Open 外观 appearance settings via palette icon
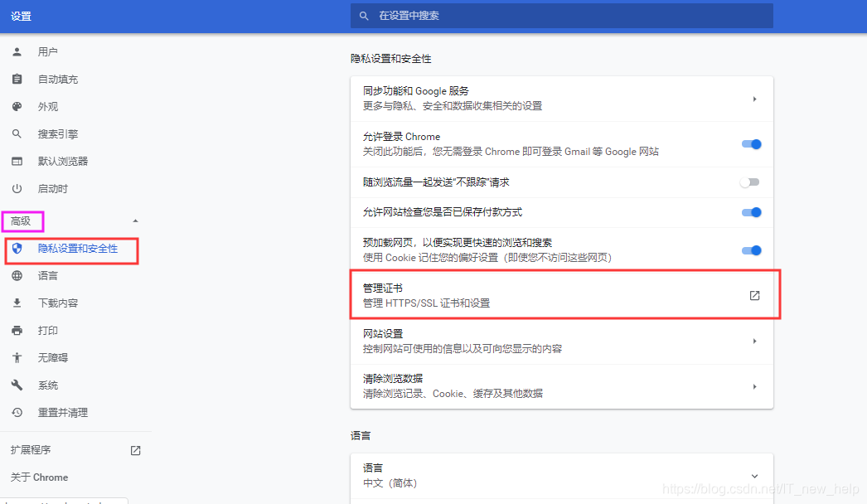 tap(18, 106)
